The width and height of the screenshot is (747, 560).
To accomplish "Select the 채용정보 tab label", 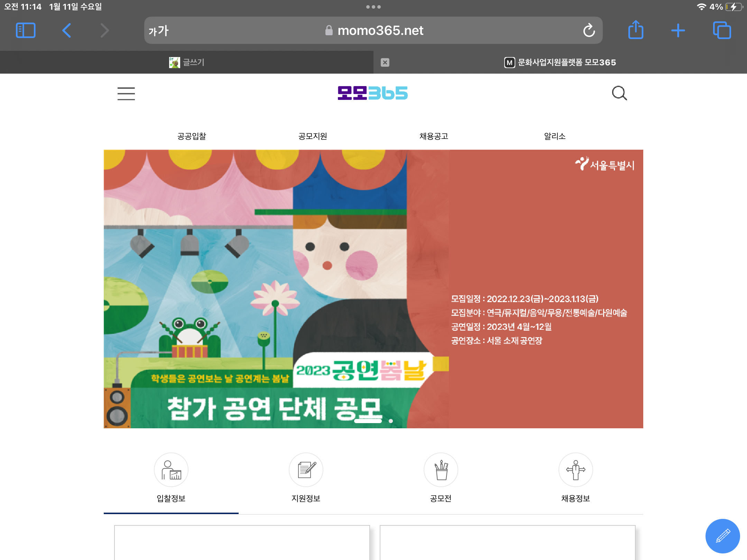I will 576,498.
